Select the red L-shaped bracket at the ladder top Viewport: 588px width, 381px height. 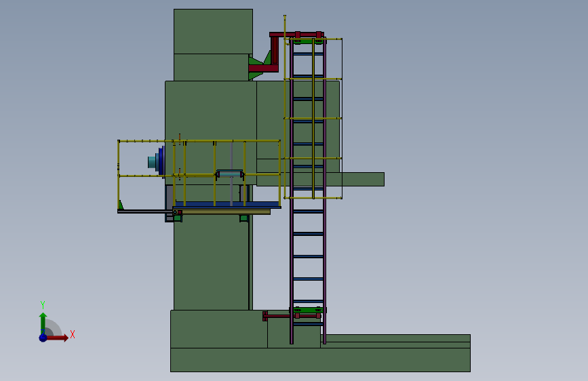click(x=275, y=52)
